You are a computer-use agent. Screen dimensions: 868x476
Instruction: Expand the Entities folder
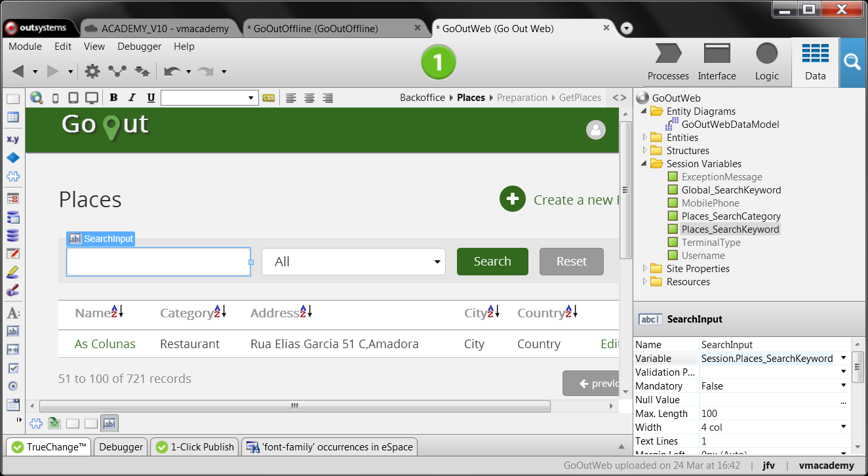click(x=645, y=138)
